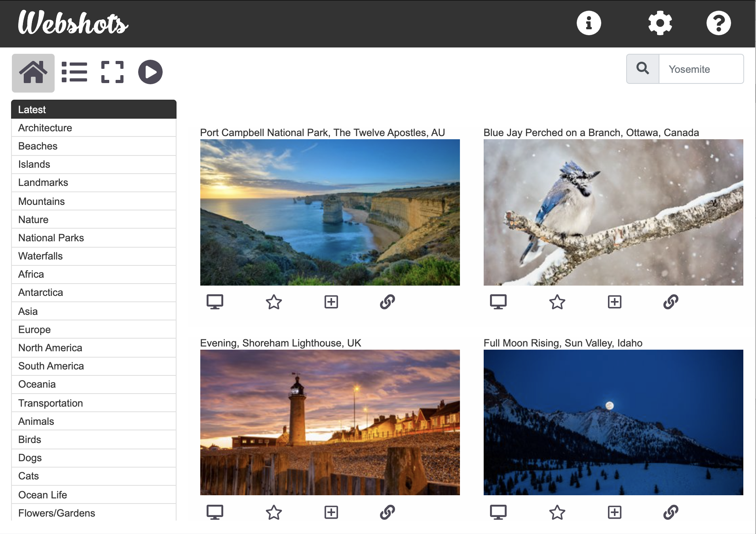Screen dimensions: 756x534
Task: Switch to the list view icon
Action: tap(74, 72)
